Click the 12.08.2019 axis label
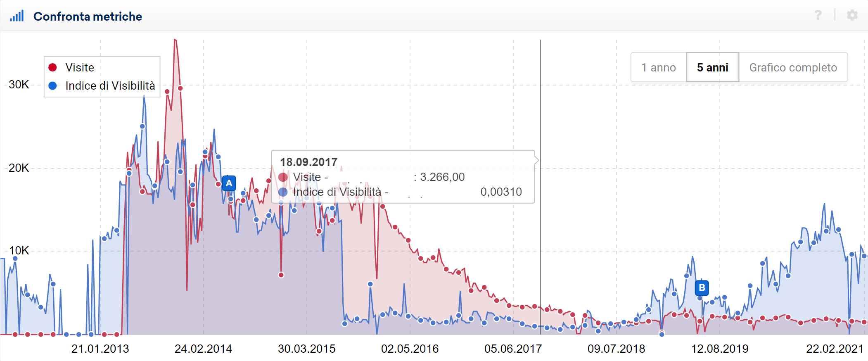 (720, 349)
